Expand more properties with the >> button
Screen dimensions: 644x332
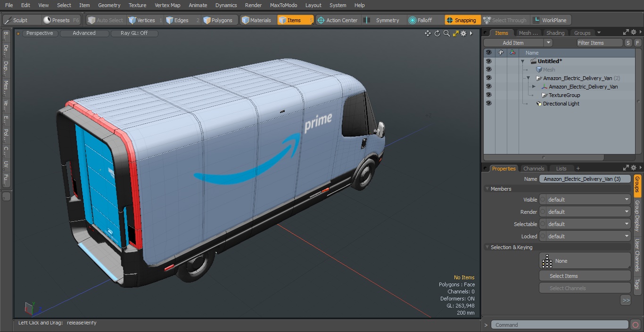(626, 300)
